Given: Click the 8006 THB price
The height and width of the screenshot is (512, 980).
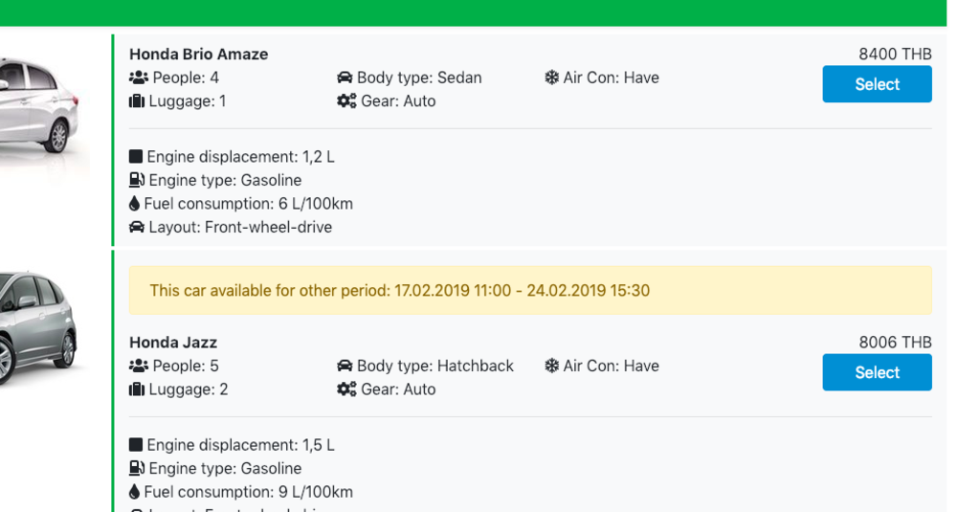Looking at the screenshot, I should 895,343.
